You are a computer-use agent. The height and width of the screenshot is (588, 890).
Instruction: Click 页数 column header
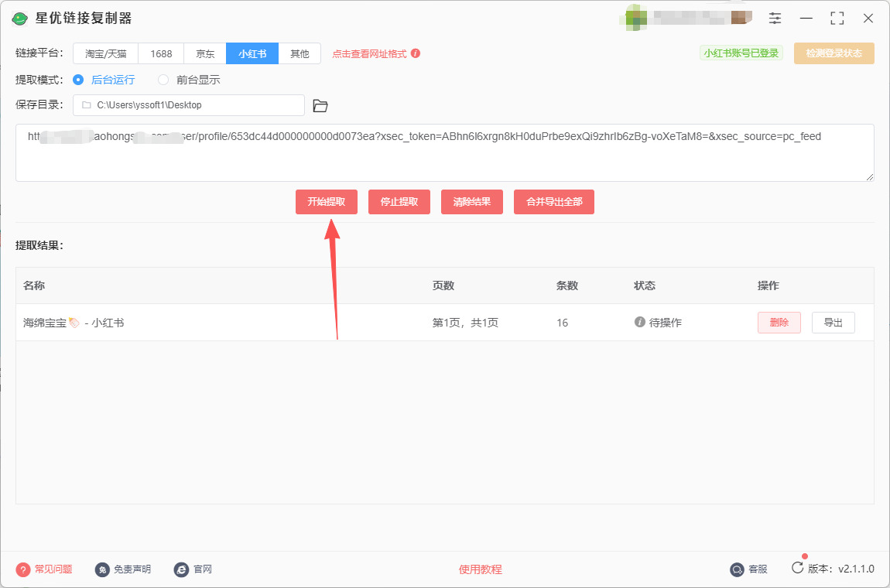443,285
